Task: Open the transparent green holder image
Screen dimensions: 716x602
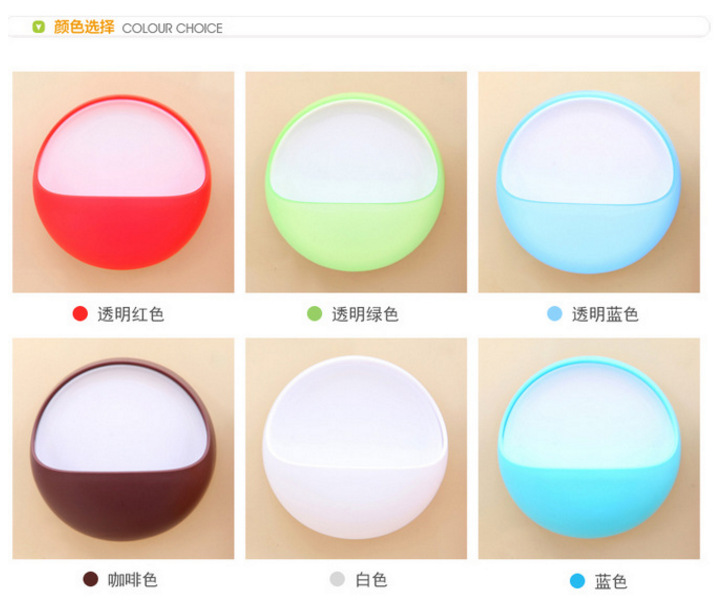Action: [356, 182]
